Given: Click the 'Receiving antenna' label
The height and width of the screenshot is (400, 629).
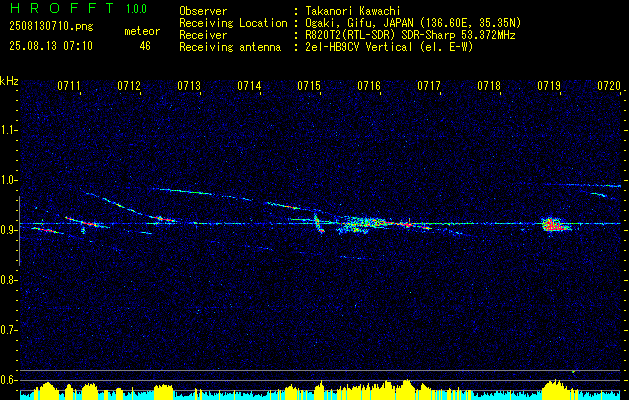Looking at the screenshot, I should [x=230, y=47].
